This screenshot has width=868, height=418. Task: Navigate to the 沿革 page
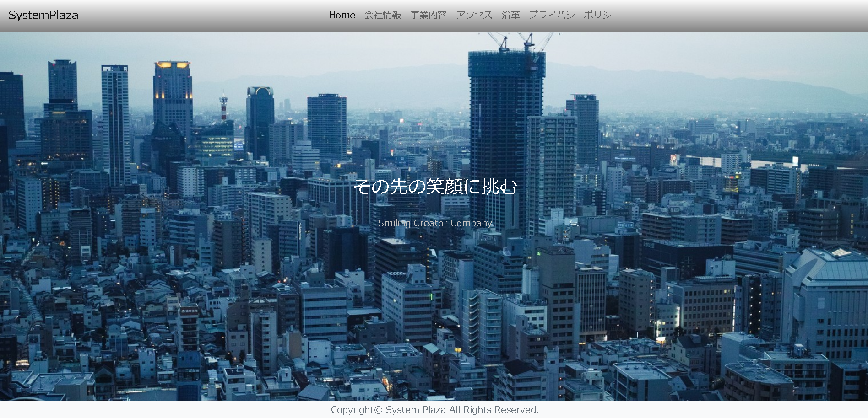510,15
